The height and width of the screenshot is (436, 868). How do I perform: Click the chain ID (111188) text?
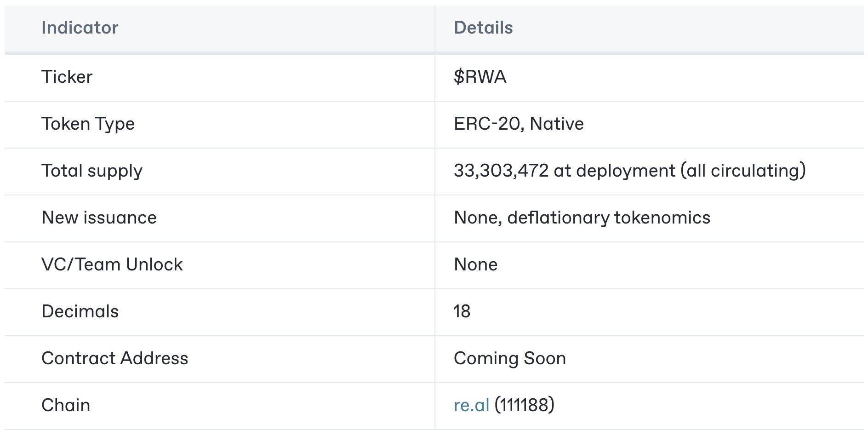525,405
